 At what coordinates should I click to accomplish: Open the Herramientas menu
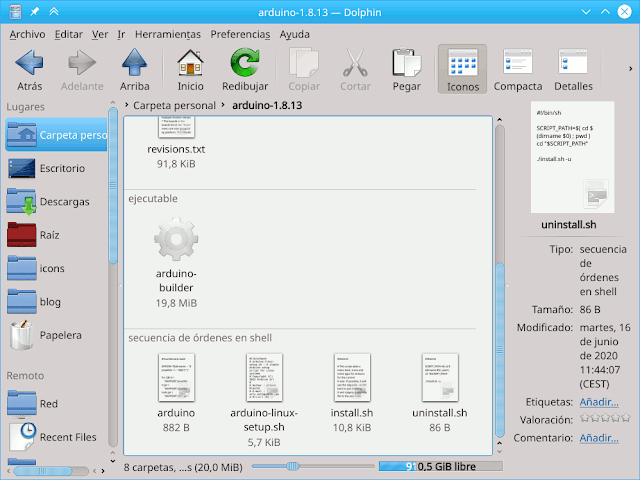pyautogui.click(x=168, y=34)
